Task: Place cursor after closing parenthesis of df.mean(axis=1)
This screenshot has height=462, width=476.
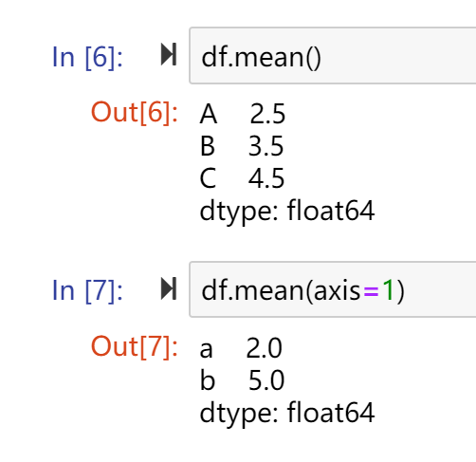Action: [406, 290]
